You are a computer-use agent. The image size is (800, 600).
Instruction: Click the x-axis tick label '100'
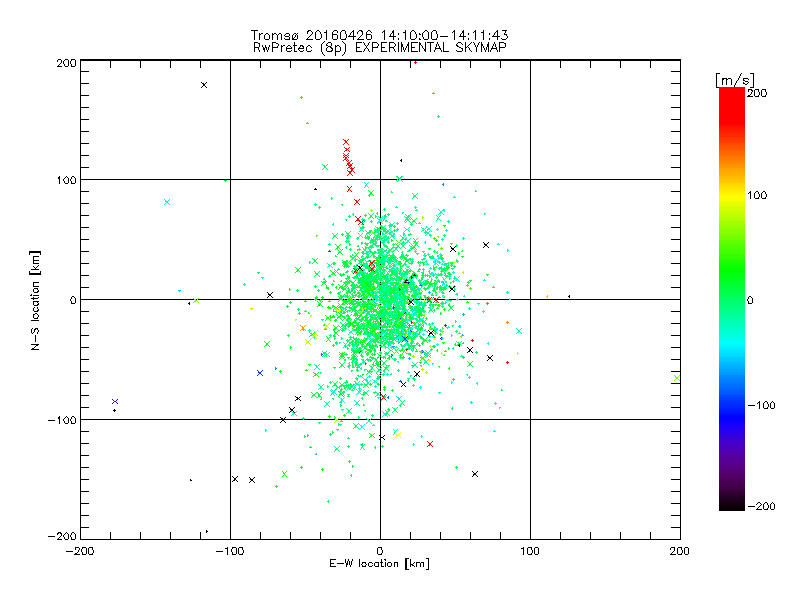point(530,551)
